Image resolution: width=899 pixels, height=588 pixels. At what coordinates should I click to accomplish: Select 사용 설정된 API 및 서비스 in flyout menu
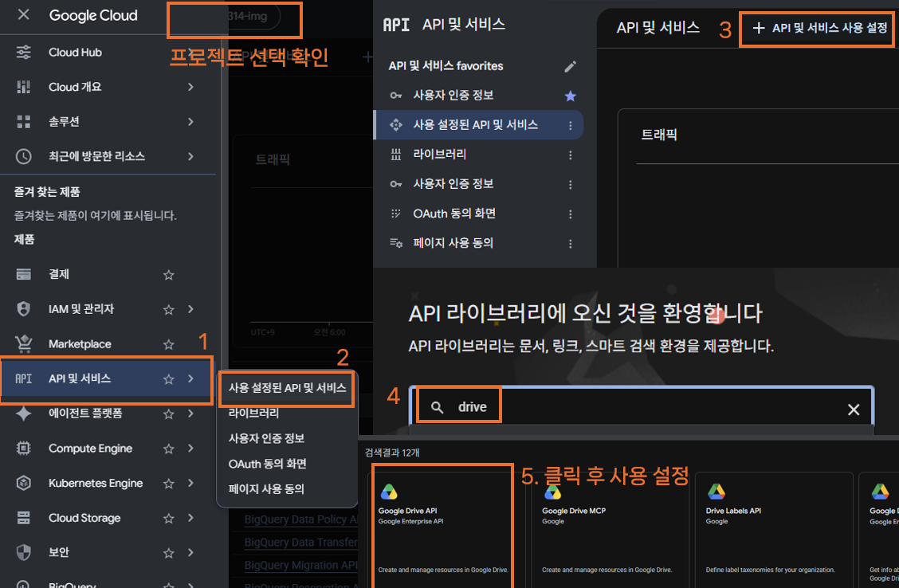(287, 388)
